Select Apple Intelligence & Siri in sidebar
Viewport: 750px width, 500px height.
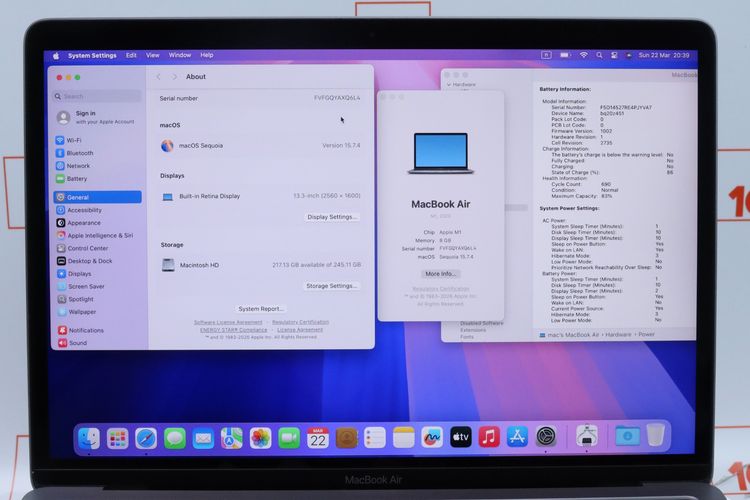[x=98, y=235]
